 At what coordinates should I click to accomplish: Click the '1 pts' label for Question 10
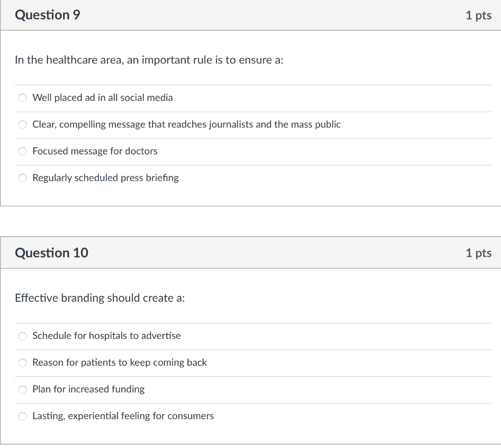(x=478, y=253)
